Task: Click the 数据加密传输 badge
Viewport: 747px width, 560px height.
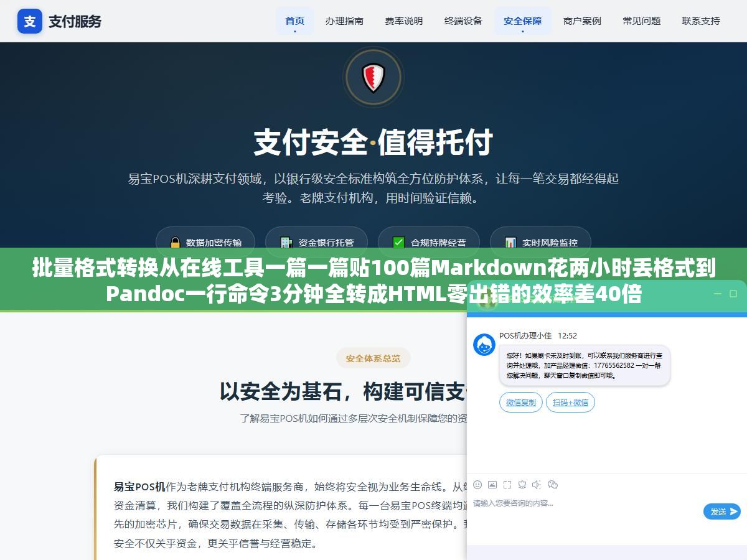Action: (206, 242)
